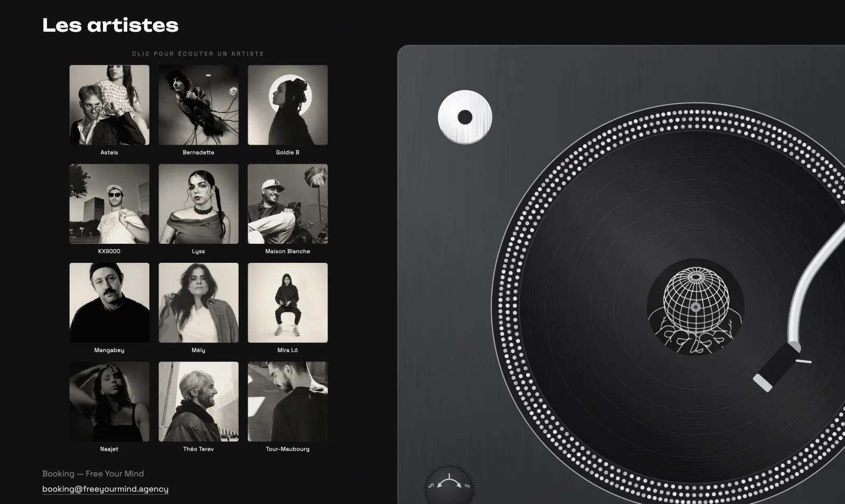Screen dimensions: 845x504
Task: Click the Astels name caption
Action: pyautogui.click(x=109, y=153)
